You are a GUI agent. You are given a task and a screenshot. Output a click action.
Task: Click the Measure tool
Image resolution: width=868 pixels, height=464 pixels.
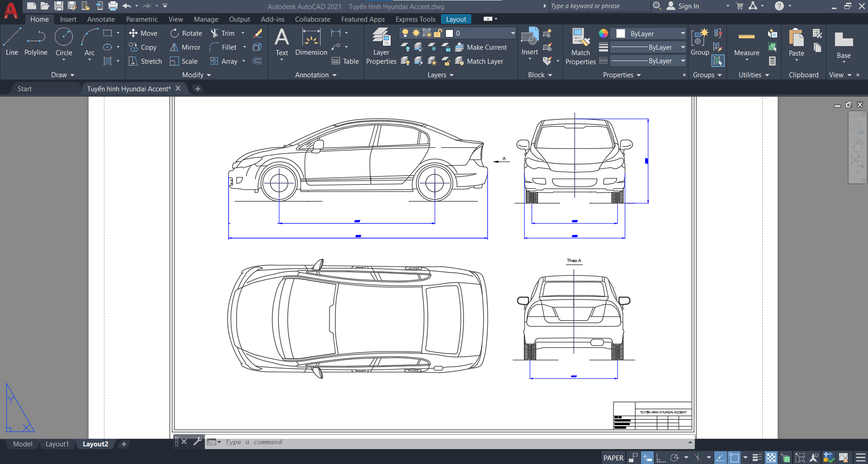coord(746,45)
